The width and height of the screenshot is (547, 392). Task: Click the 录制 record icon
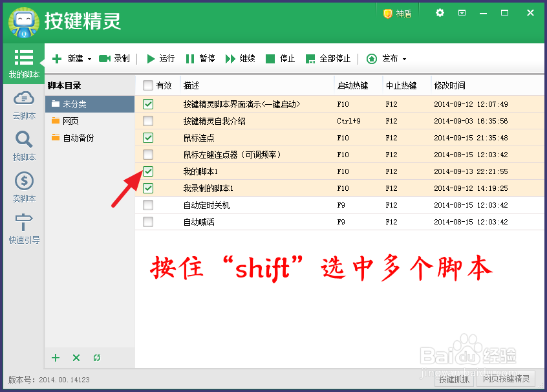105,58
